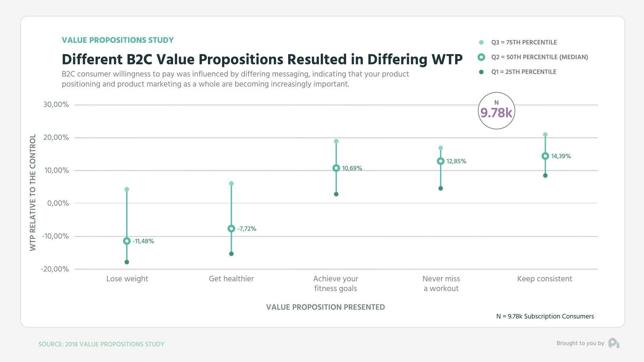
Task: Click the Keep consistent median marker
Action: 545,156
